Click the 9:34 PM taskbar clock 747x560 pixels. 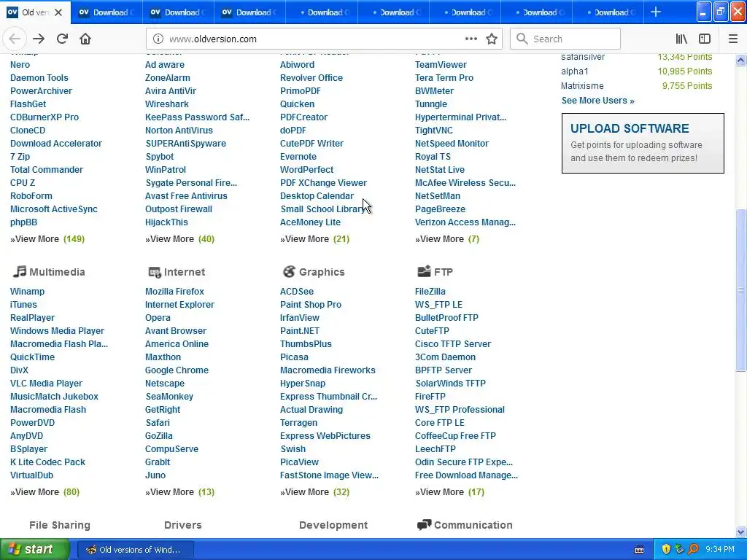(x=719, y=550)
